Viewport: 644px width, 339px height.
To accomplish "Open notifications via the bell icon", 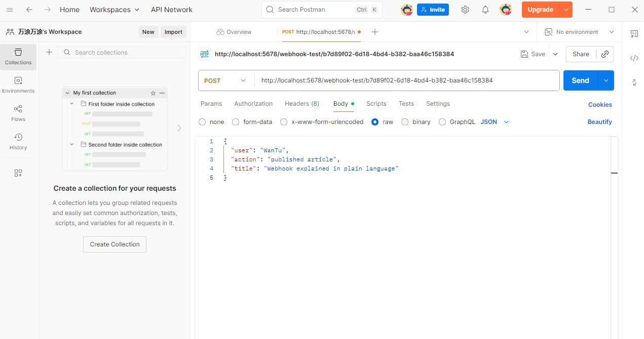I will [485, 9].
